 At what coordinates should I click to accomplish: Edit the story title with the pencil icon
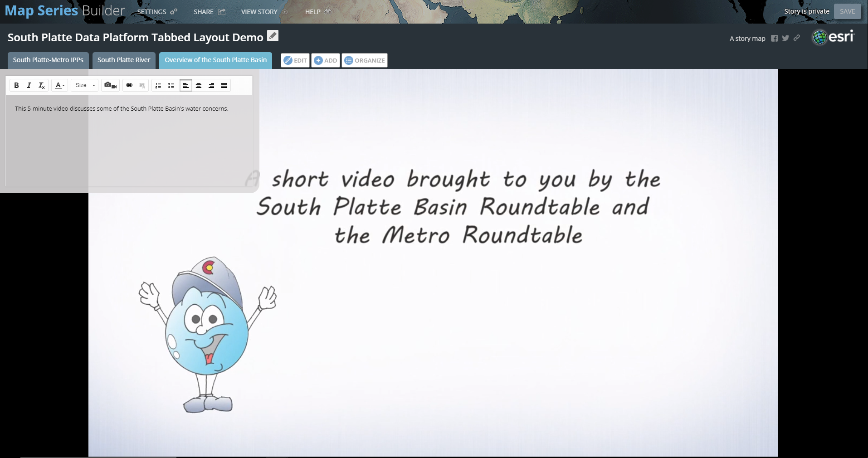click(x=273, y=35)
